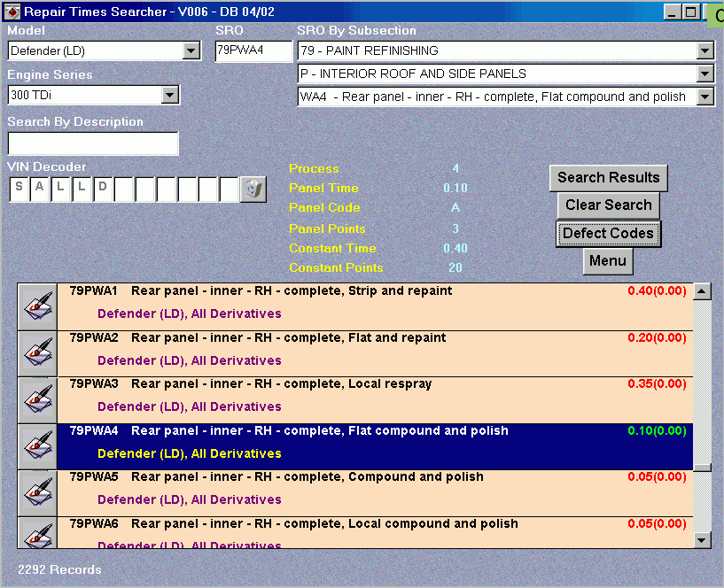Select 79PWA2 Flat and repaint row
724x588 pixels.
(x=375, y=353)
